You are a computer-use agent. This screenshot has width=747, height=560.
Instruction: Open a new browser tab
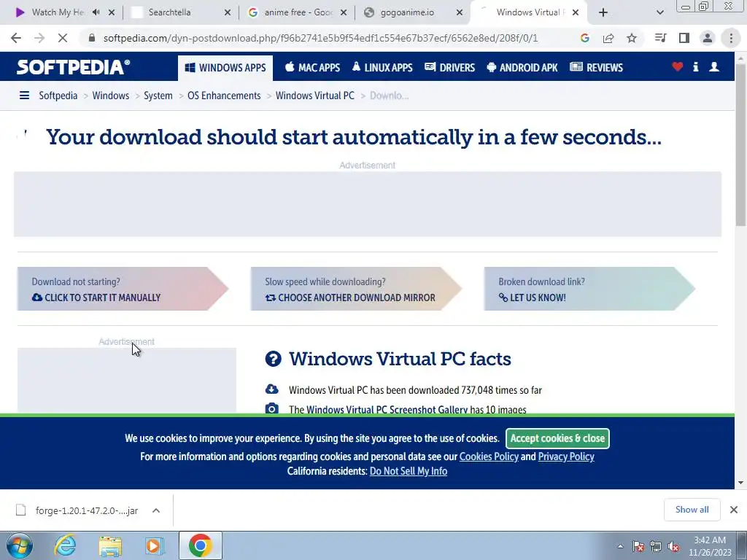(603, 12)
